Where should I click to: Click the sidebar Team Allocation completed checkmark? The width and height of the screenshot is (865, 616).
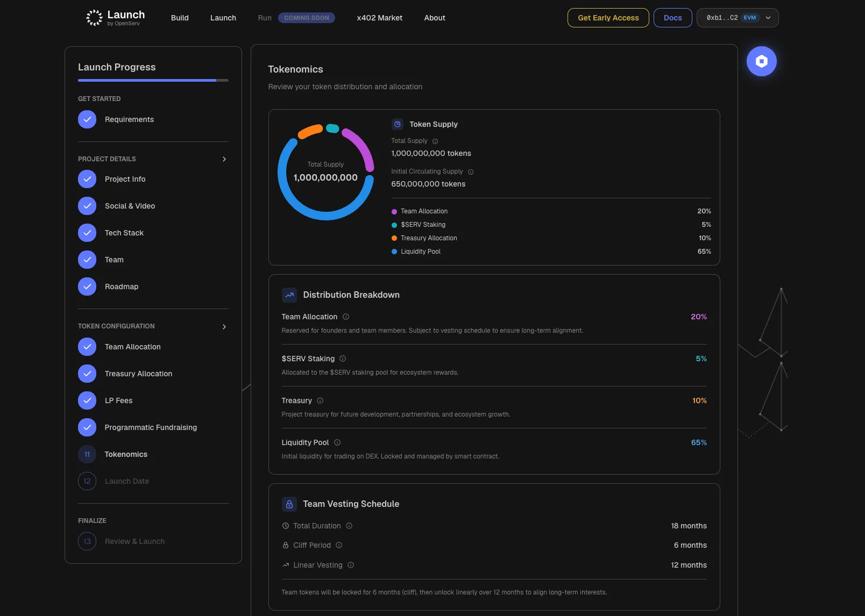click(87, 347)
